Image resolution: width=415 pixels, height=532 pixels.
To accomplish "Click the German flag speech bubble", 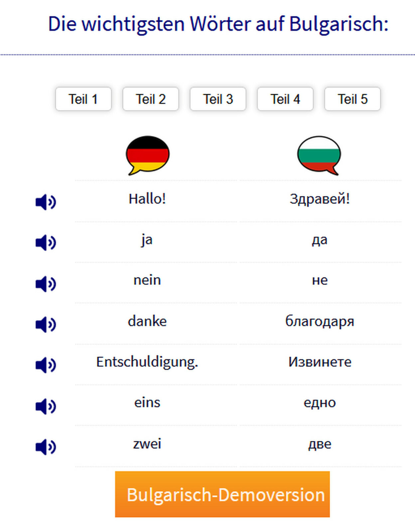I will point(148,155).
